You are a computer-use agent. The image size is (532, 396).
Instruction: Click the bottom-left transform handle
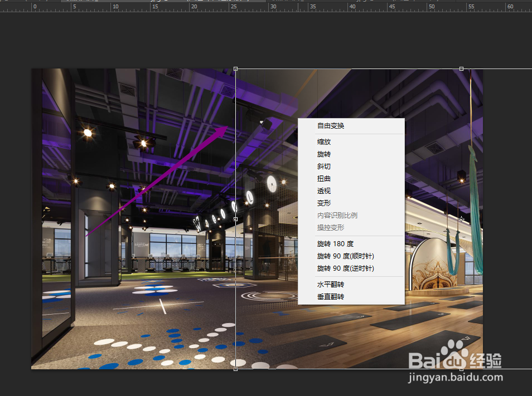point(236,369)
